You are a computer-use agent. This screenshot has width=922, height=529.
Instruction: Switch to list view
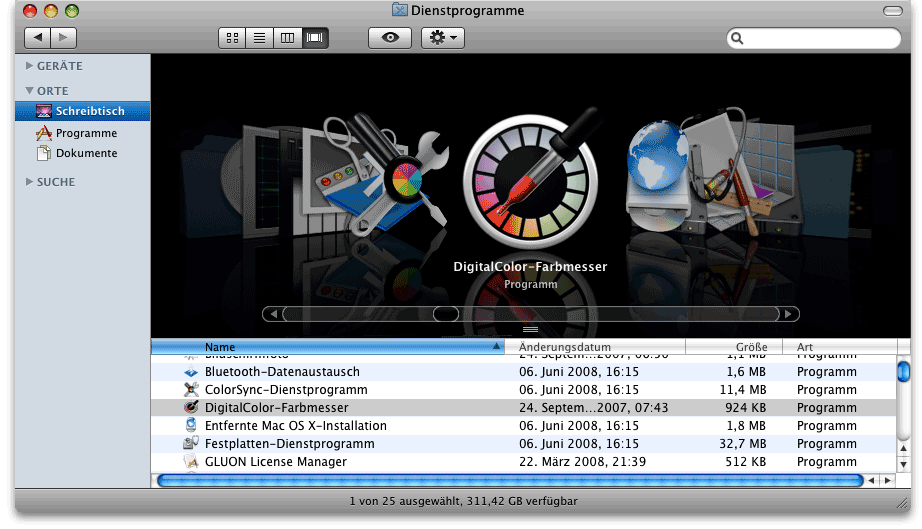(x=259, y=38)
